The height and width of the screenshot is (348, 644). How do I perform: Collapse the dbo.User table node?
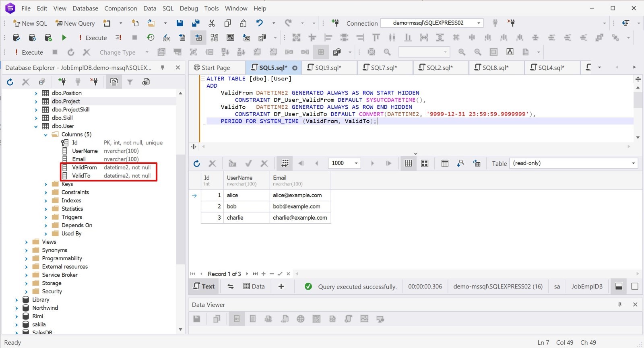[x=36, y=126]
